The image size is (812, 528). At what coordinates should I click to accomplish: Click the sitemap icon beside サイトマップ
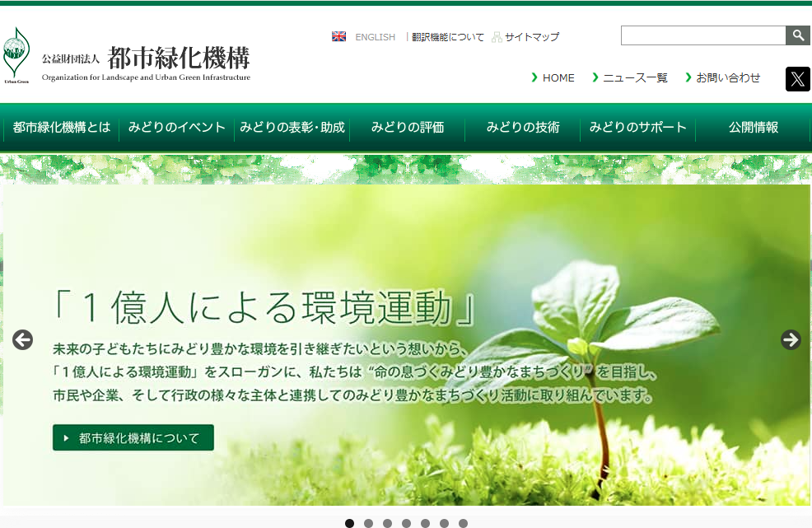tap(497, 37)
